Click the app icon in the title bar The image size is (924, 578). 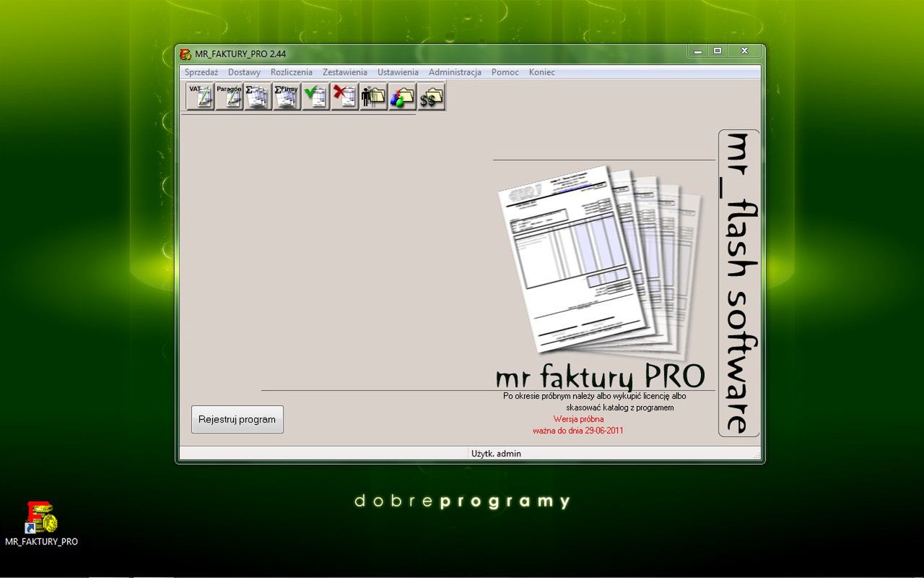pyautogui.click(x=186, y=54)
